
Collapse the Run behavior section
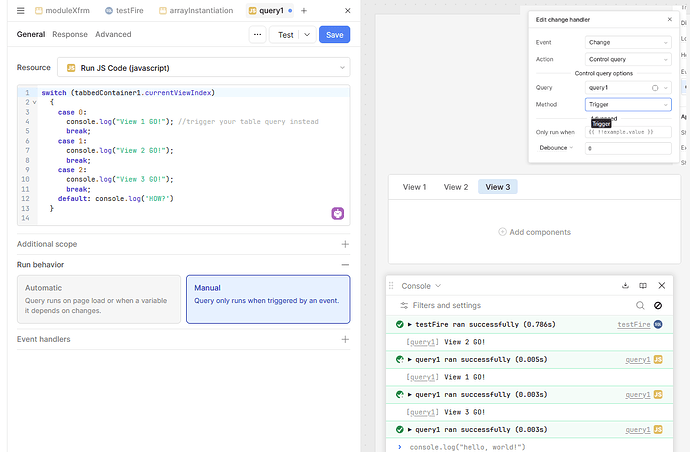click(345, 265)
